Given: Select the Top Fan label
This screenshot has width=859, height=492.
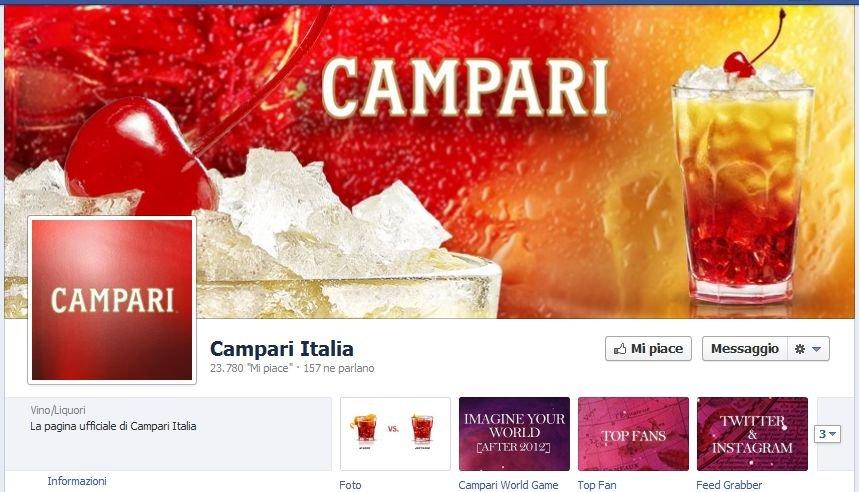Looking at the screenshot, I should (x=597, y=485).
